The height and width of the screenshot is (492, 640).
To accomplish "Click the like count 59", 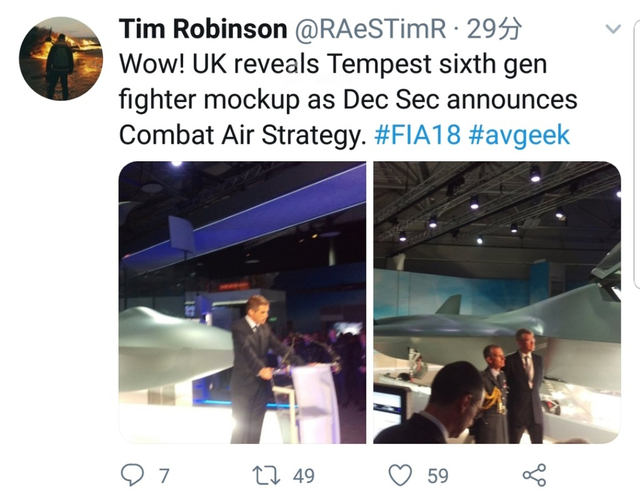I will [438, 475].
